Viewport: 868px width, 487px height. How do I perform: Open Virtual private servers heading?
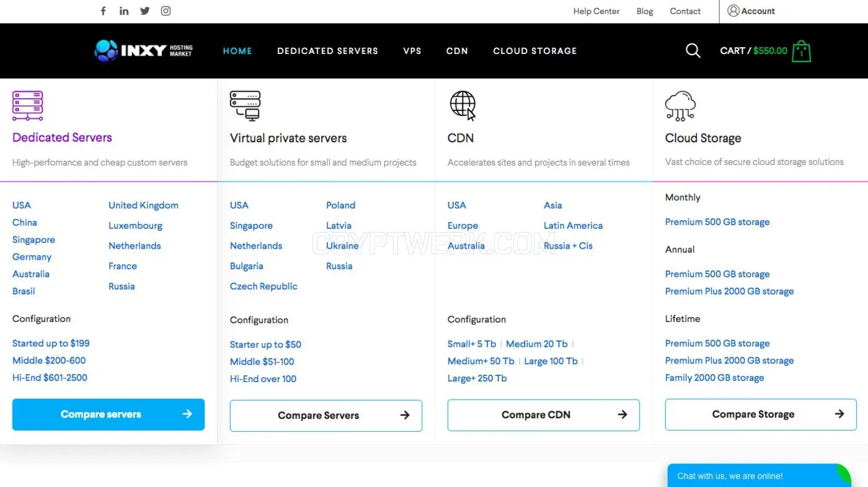[x=288, y=138]
